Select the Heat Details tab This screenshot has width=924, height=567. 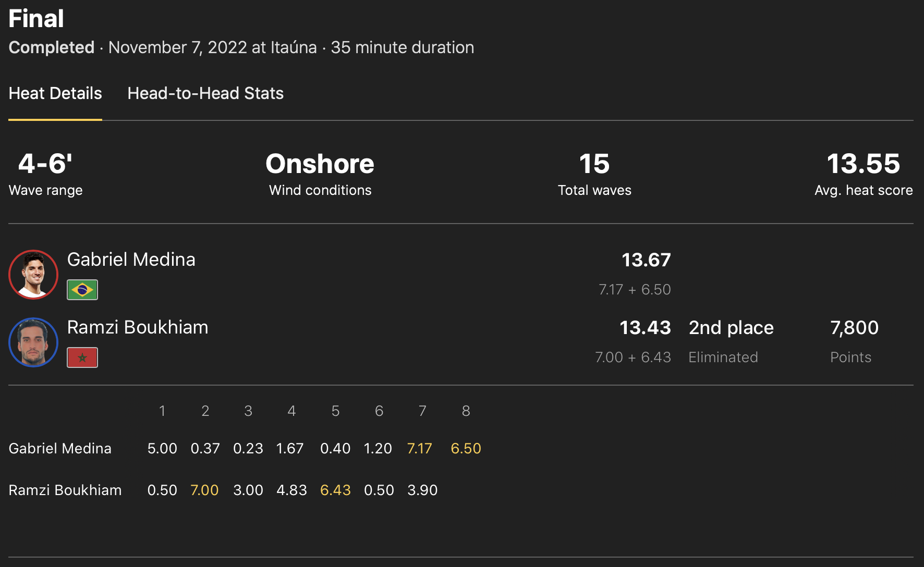click(x=55, y=94)
